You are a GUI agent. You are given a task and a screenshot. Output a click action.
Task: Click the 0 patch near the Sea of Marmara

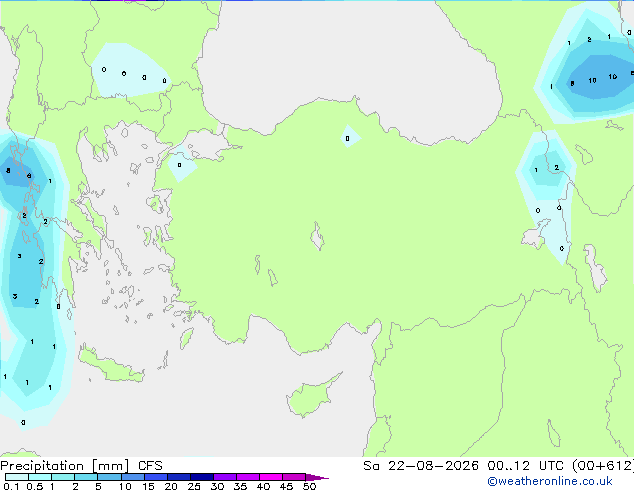point(181,166)
